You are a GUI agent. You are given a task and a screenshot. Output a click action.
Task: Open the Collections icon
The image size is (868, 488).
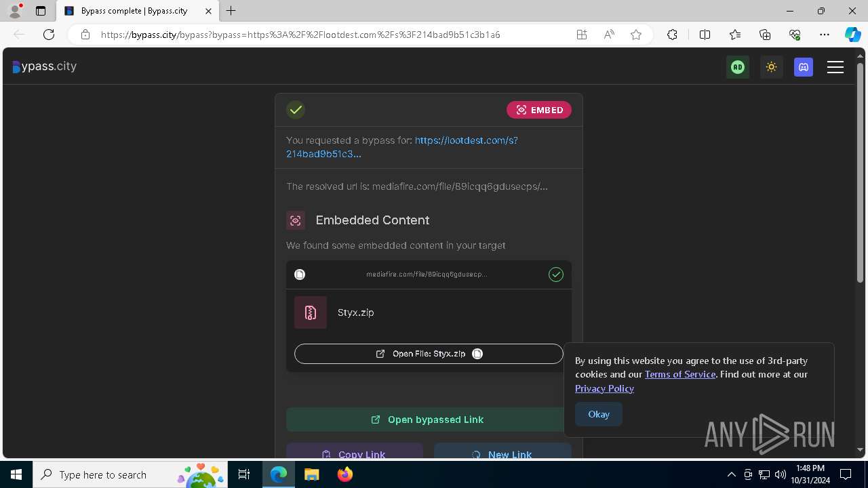[765, 35]
